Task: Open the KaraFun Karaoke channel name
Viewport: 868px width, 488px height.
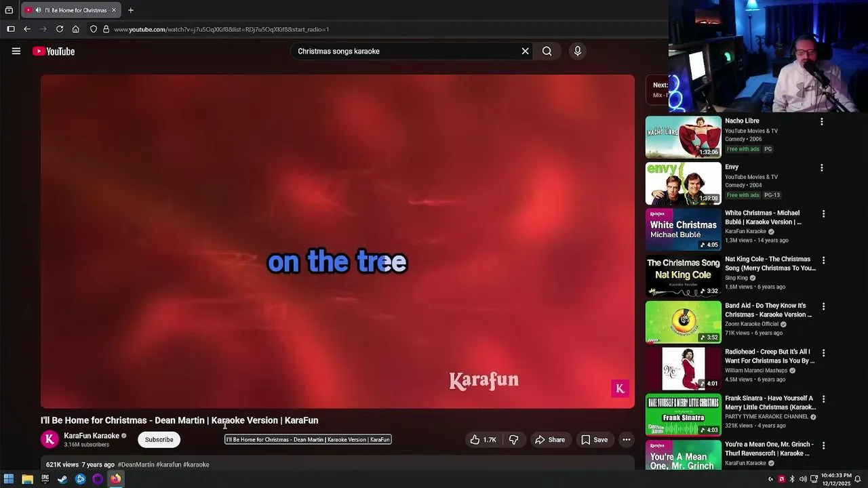Action: coord(92,436)
